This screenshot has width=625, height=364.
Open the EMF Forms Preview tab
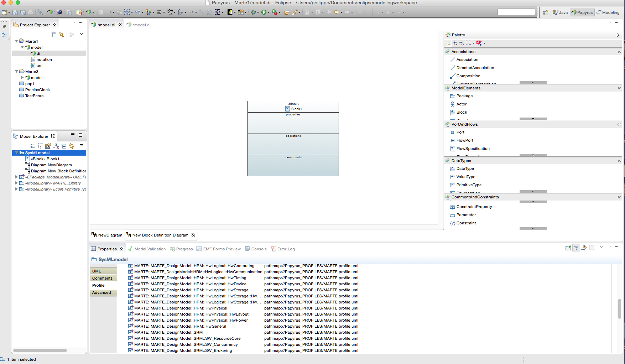pyautogui.click(x=219, y=249)
